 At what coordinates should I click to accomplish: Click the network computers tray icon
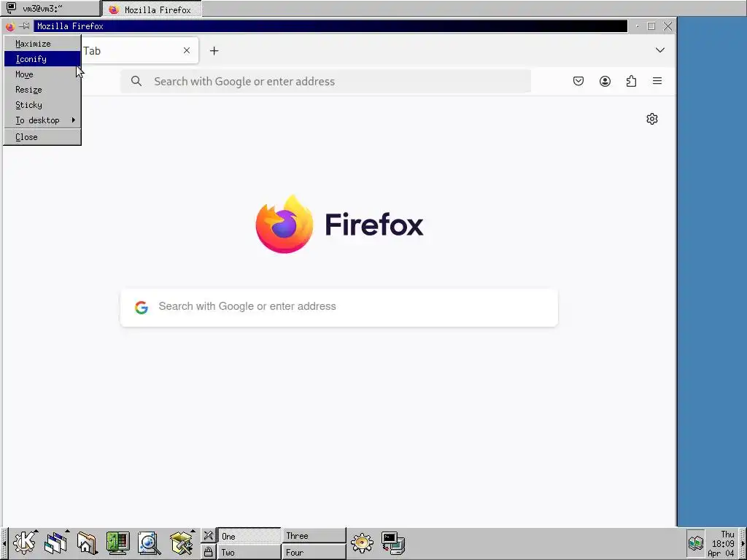tap(695, 542)
